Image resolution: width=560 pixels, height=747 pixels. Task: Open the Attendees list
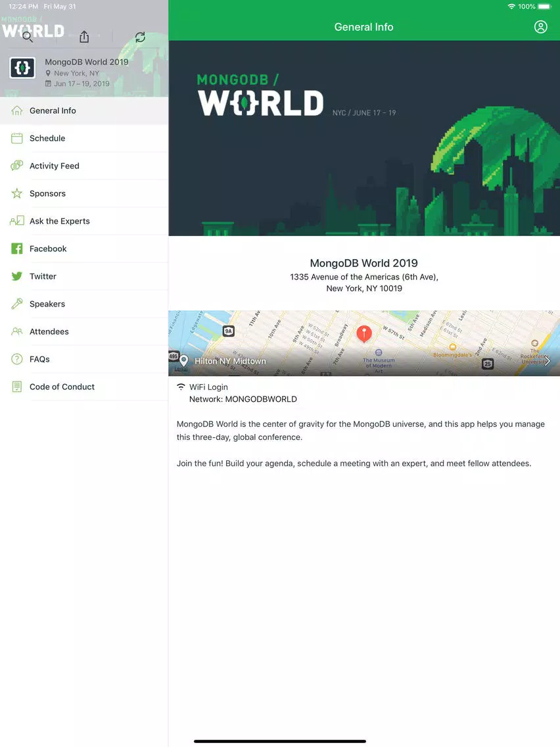click(x=84, y=331)
